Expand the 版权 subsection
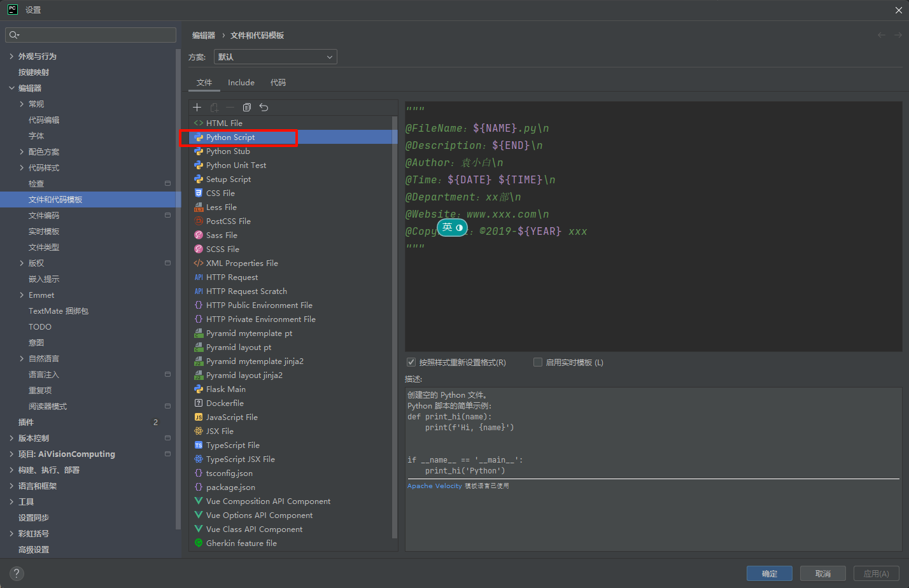The image size is (909, 588). [x=22, y=263]
